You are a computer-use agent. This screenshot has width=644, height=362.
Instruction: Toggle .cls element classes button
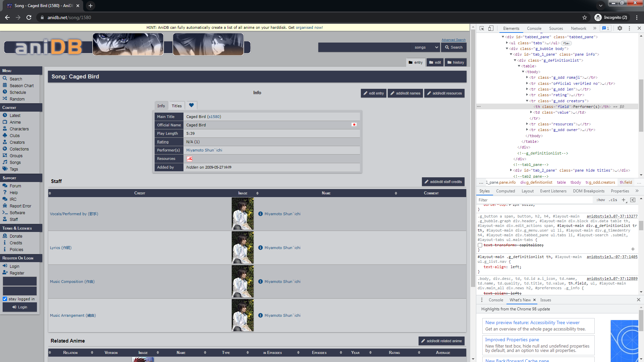613,200
